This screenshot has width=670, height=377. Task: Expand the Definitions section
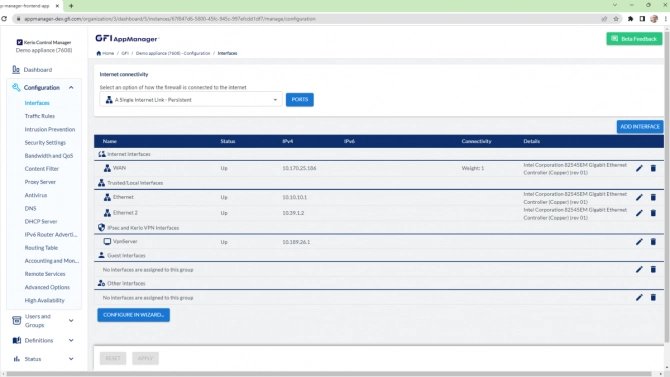click(x=71, y=340)
